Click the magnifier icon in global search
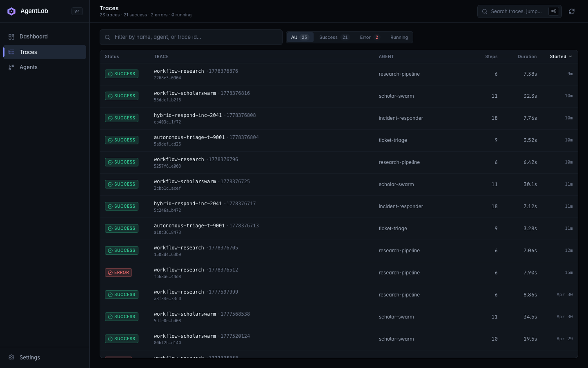Viewport: 588px width, 368px height. click(485, 11)
